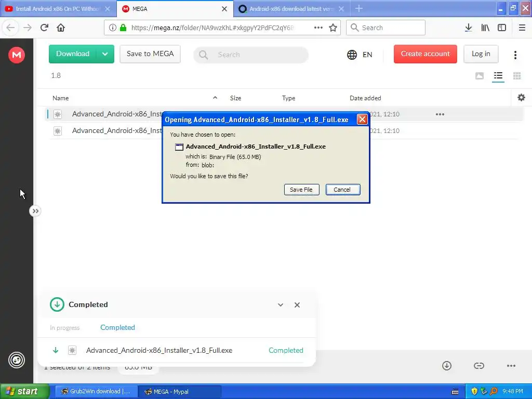The height and width of the screenshot is (399, 532).
Task: Close the MEGA browser tab
Action: [x=224, y=9]
